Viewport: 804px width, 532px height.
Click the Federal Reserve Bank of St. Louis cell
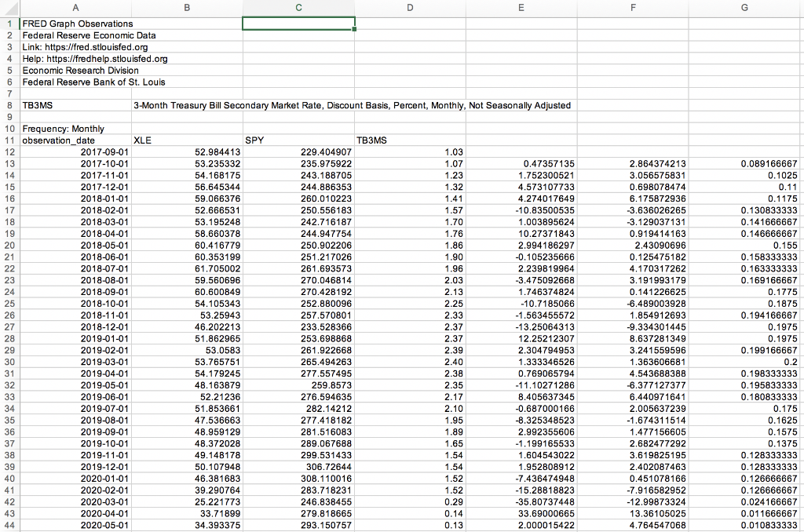[x=75, y=82]
